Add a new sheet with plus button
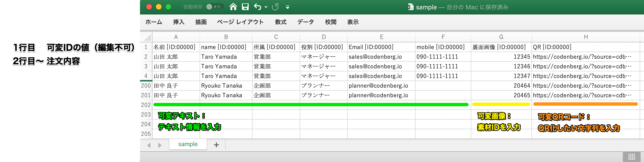 pos(216,145)
